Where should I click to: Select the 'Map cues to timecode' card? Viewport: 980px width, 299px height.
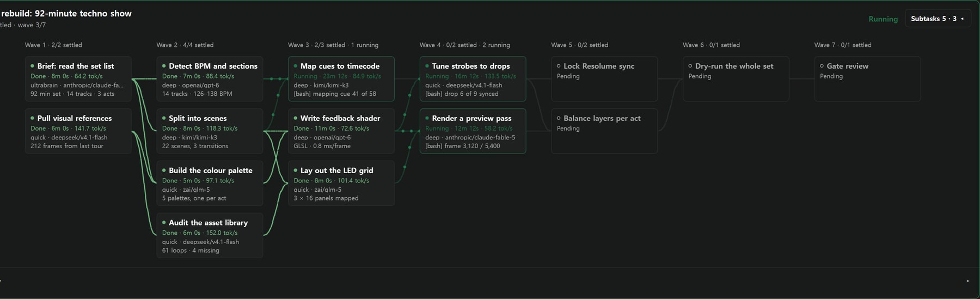[341, 79]
